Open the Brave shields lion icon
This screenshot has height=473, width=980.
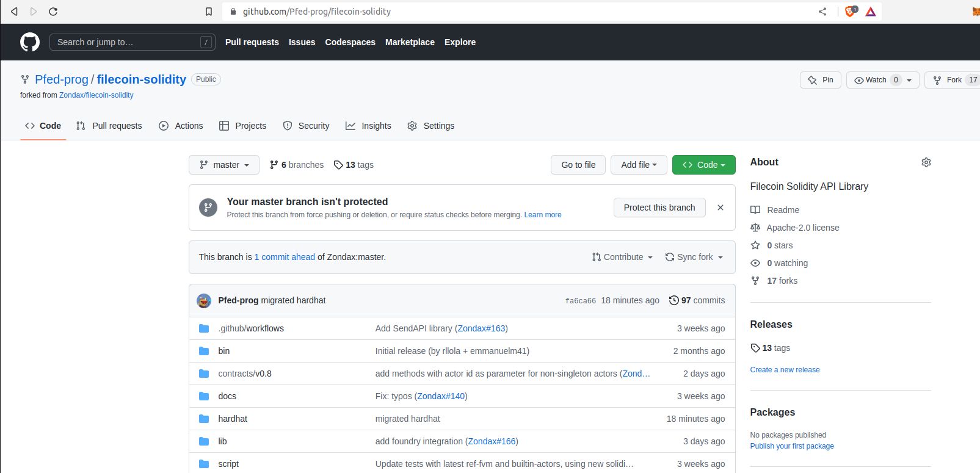(x=851, y=12)
